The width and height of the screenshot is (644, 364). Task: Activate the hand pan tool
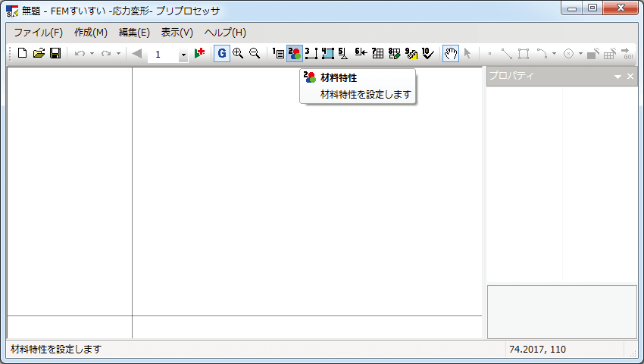[451, 54]
